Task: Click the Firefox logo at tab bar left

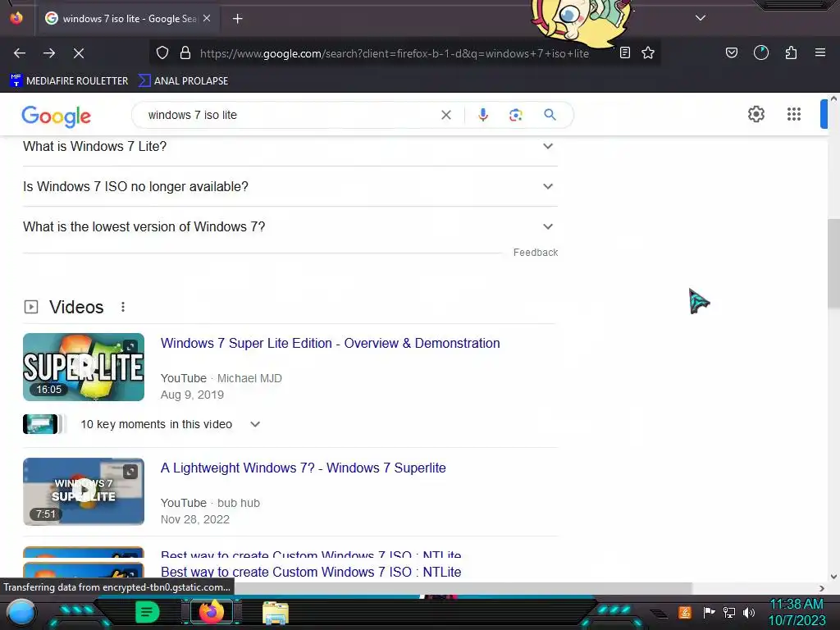Action: tap(16, 18)
